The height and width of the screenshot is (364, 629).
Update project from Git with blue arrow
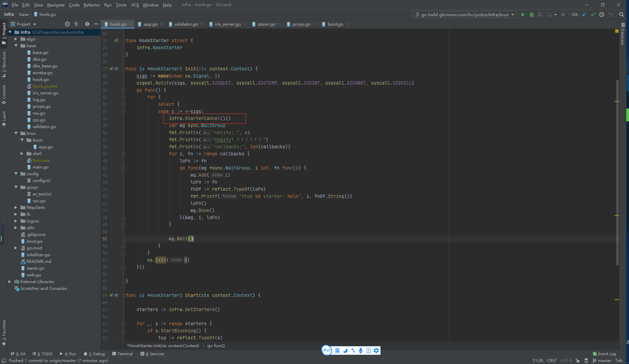coord(584,14)
